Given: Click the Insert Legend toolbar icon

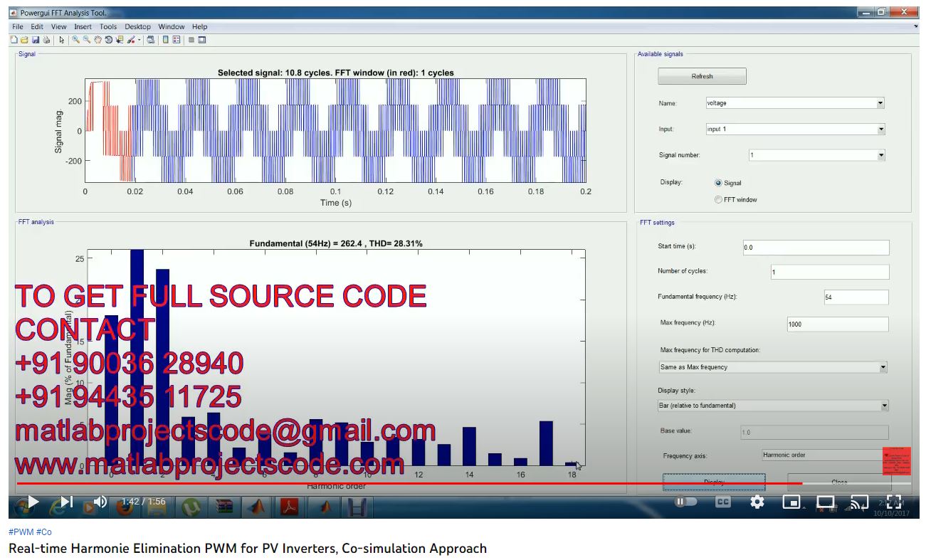Looking at the screenshot, I should (176, 41).
